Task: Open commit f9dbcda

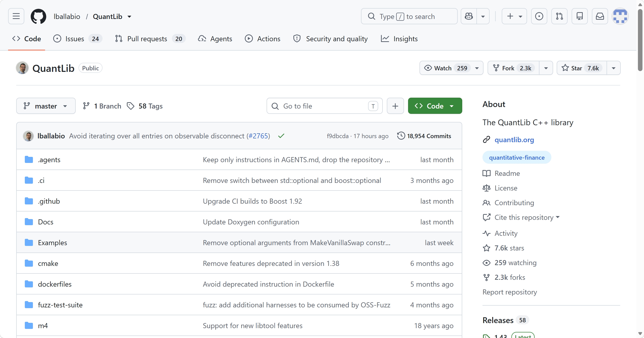Action: 338,136
